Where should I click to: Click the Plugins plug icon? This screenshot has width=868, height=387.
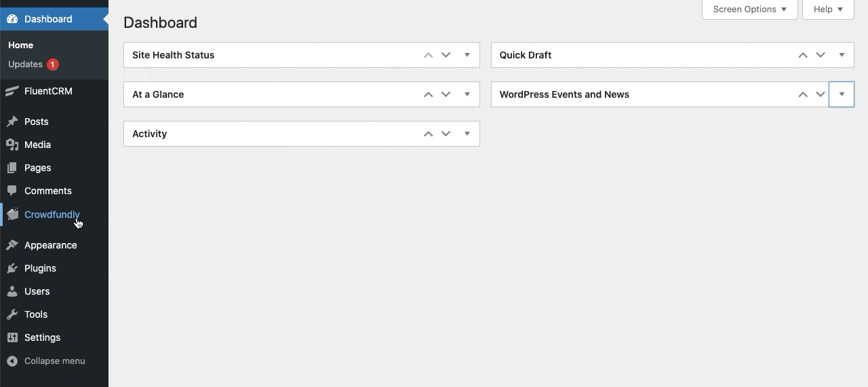point(12,268)
